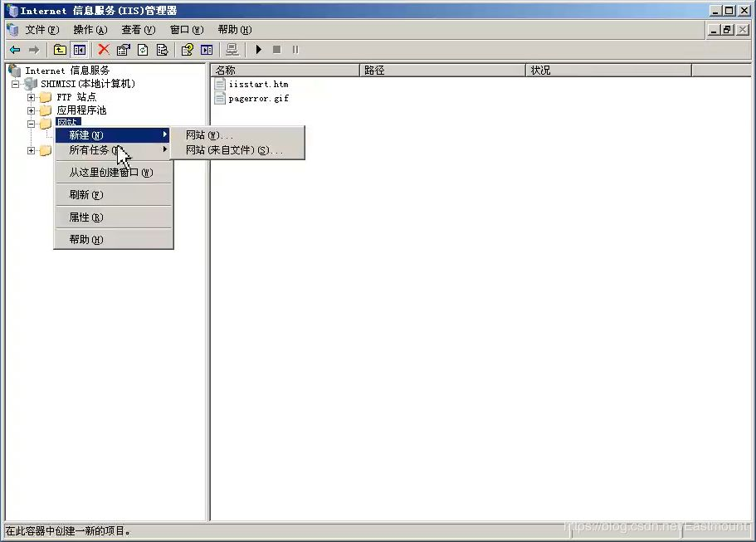This screenshot has height=542, width=756.
Task: Select the pagerror.gif file name
Action: tap(258, 99)
